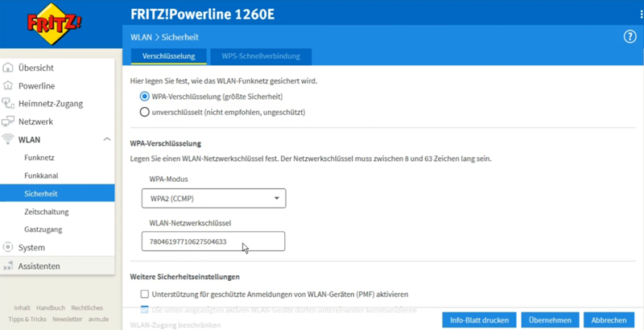
Task: Click the WLAN-Netzwerkschlüssel input field
Action: (213, 241)
